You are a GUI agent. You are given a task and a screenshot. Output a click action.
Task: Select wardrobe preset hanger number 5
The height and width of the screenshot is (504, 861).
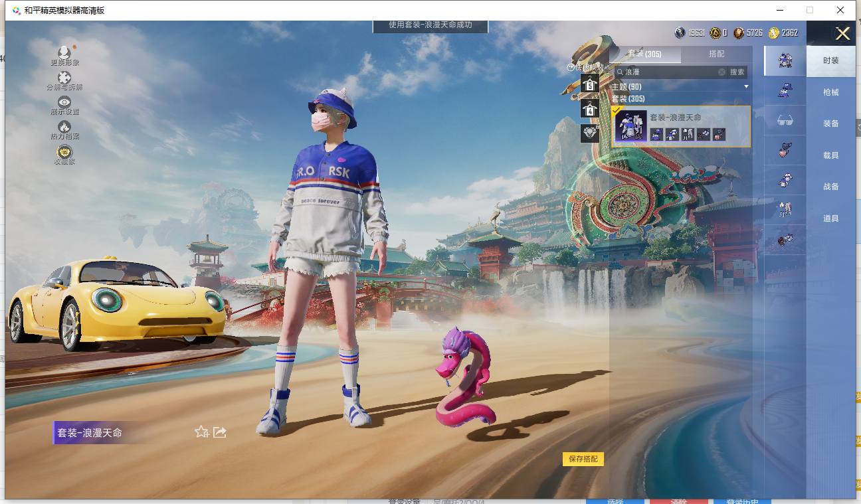(589, 83)
